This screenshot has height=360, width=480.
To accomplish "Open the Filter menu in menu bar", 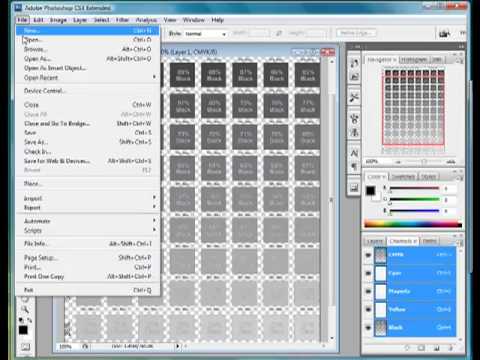I will [x=122, y=20].
